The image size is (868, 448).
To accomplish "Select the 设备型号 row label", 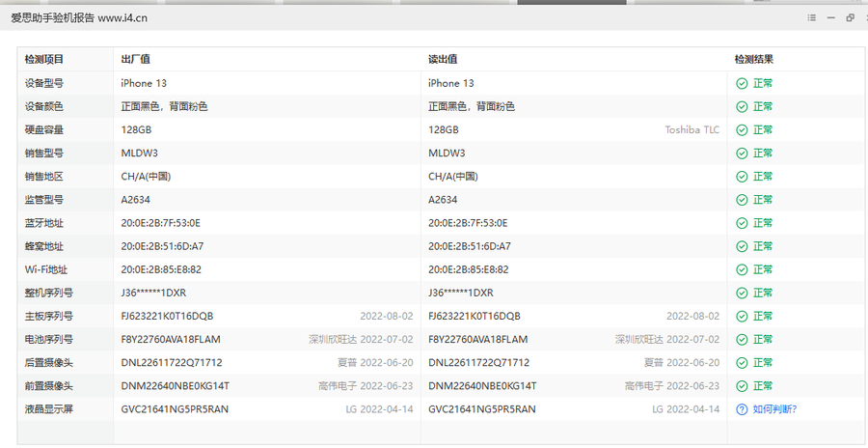I will [x=43, y=83].
